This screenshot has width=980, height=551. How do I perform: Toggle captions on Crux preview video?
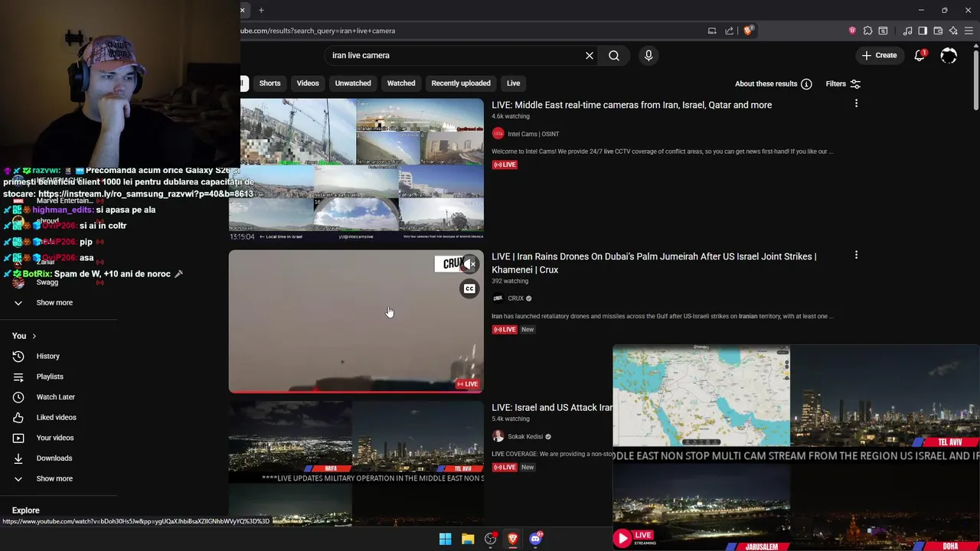point(469,289)
